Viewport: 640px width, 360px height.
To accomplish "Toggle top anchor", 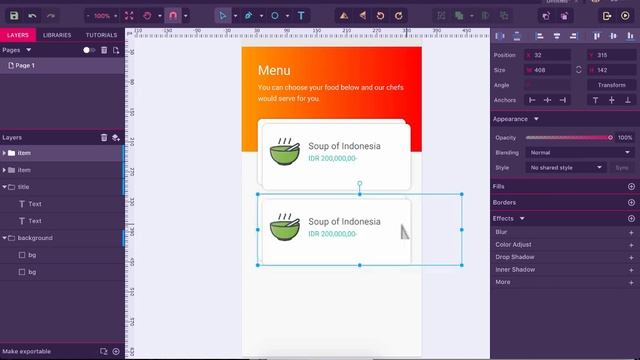I will pos(596,100).
